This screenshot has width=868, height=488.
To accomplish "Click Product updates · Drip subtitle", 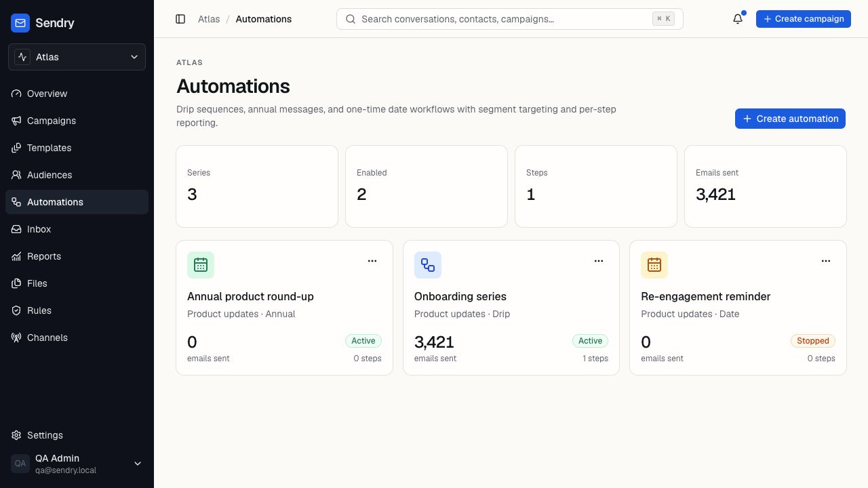I will tap(462, 314).
